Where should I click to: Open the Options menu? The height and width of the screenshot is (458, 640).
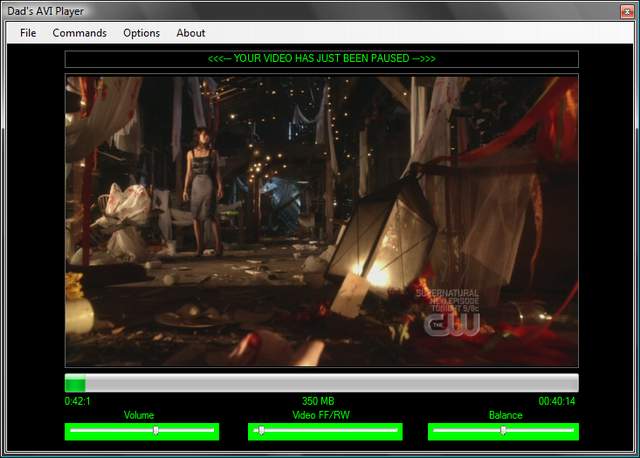pos(141,33)
